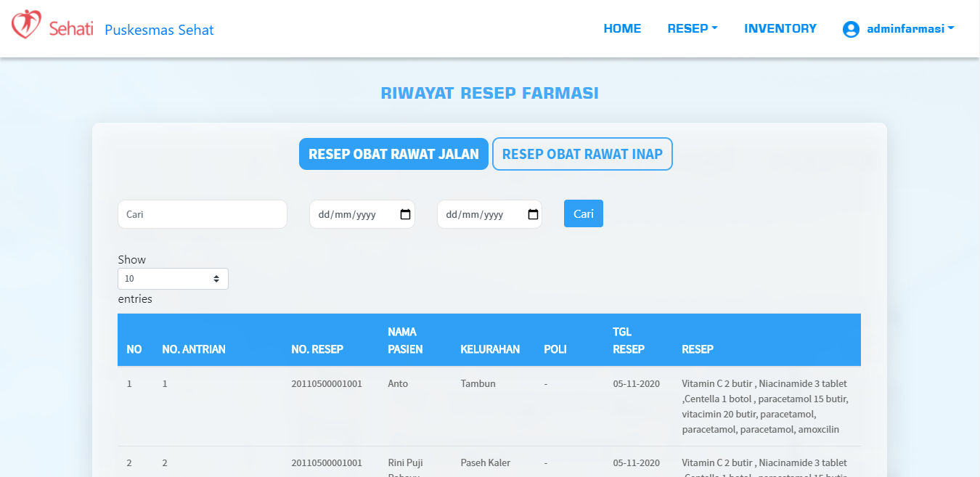Sort table by NAMA PASIEN column header

pos(405,341)
